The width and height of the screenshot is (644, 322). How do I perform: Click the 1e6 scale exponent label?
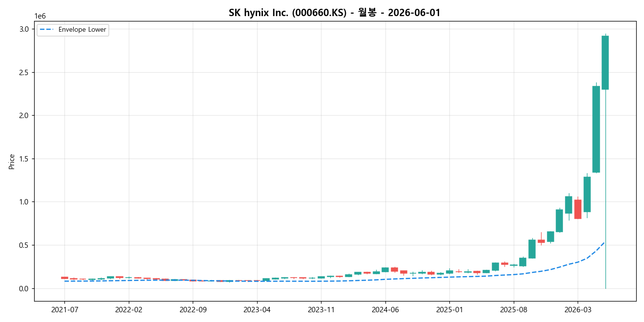point(40,16)
